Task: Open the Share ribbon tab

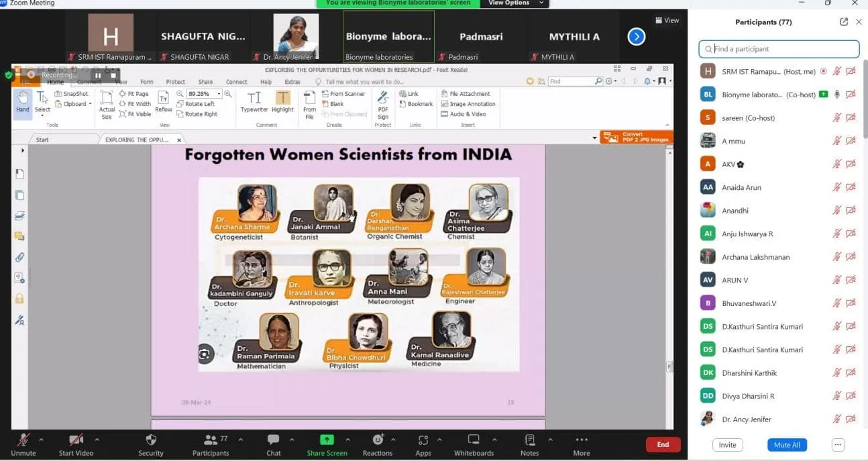Action: click(x=205, y=82)
